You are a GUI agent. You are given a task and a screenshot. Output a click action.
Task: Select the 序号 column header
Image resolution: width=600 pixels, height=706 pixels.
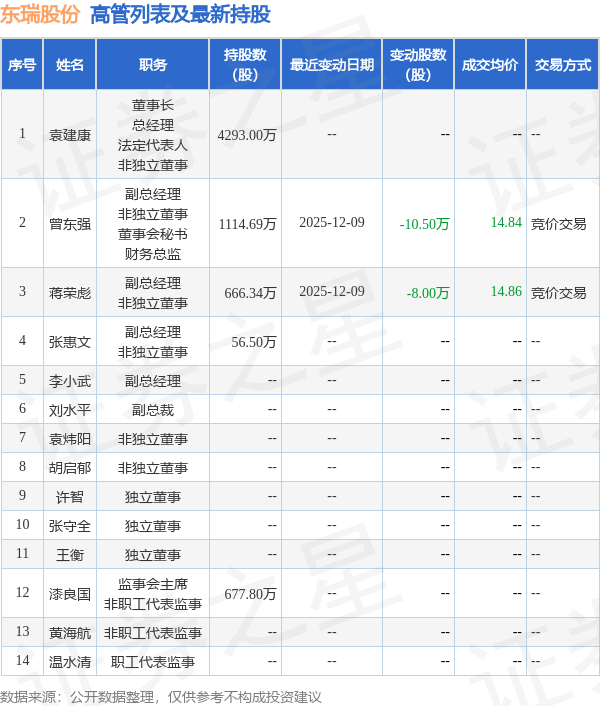[x=22, y=64]
